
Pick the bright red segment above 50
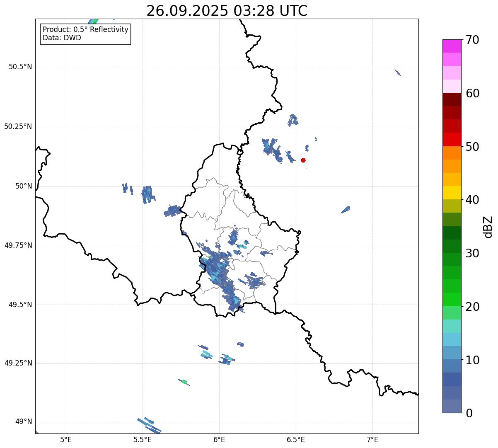[x=452, y=139]
